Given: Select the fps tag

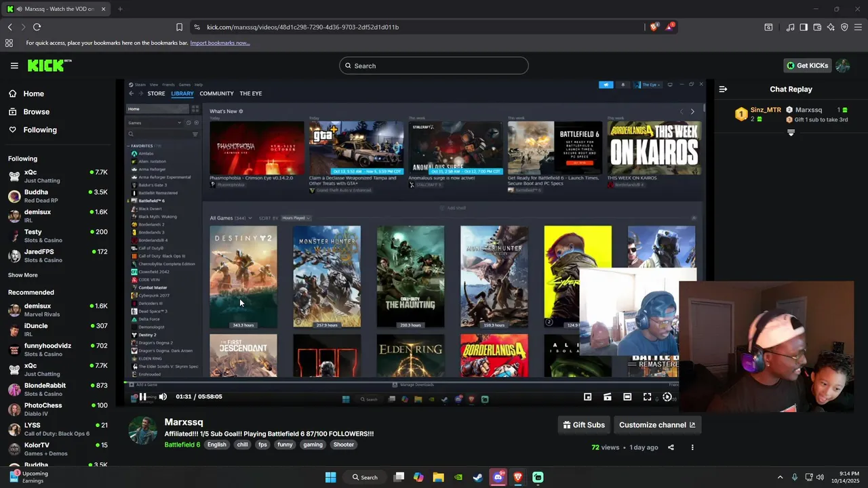Looking at the screenshot, I should [262, 445].
